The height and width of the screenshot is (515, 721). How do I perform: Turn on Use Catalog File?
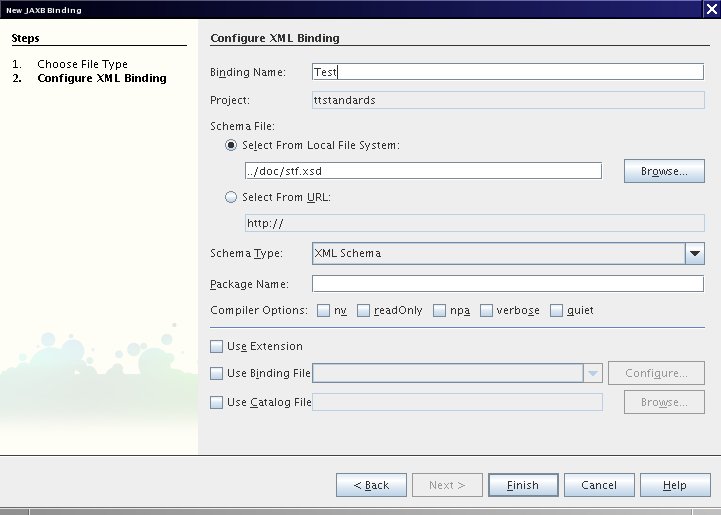pyautogui.click(x=217, y=402)
